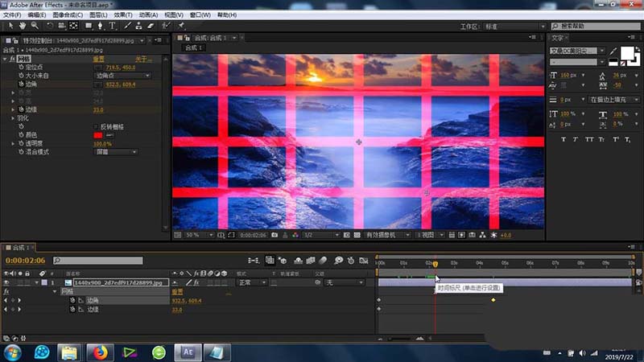This screenshot has height=362, width=644.
Task: Enable motion blur for timeline layers
Action: point(323,260)
